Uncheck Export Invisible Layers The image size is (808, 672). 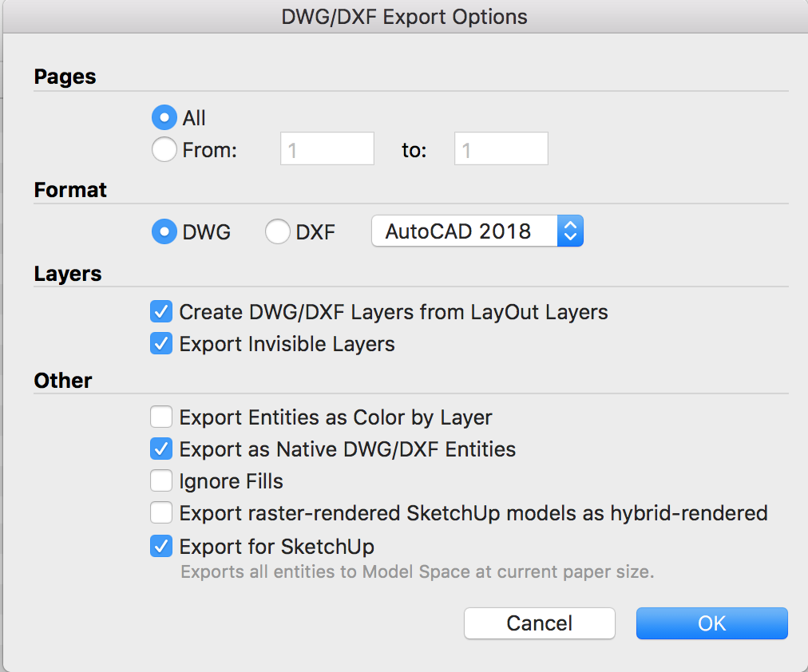161,344
